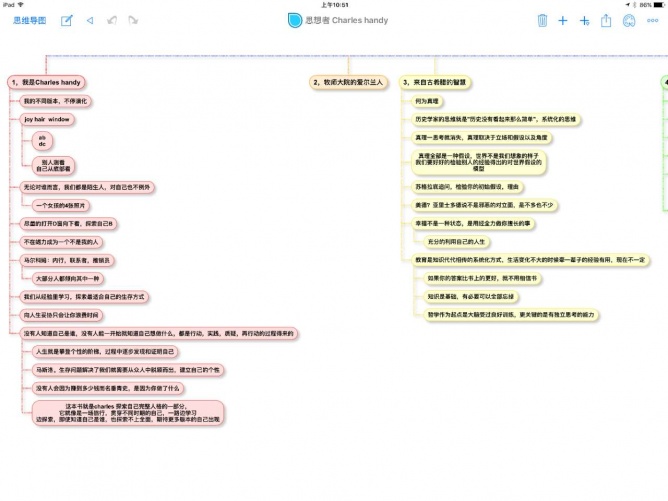Select node starting '哲学作为起点是大脑'
This screenshot has width=668, height=501.
pyautogui.click(x=511, y=315)
